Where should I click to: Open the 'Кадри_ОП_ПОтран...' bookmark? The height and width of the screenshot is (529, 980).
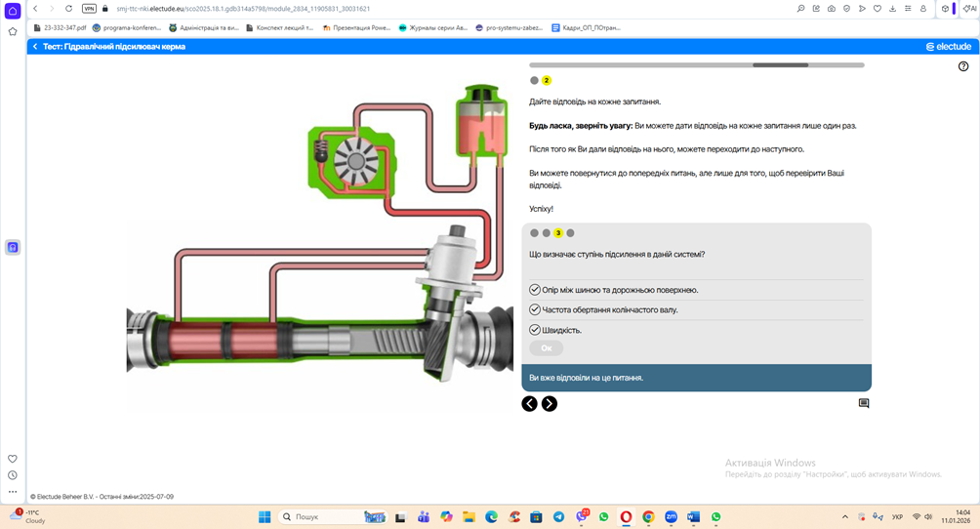(586, 28)
